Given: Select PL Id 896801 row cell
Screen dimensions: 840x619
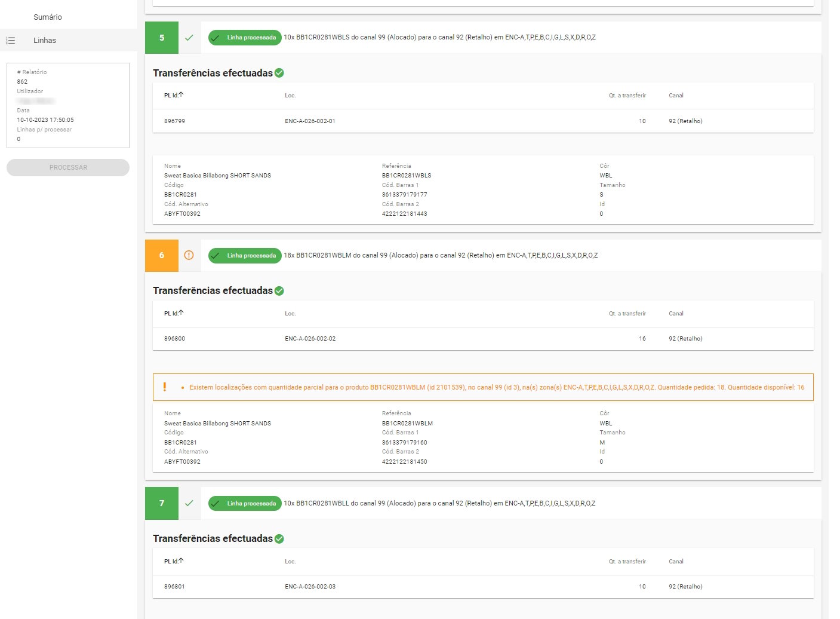Looking at the screenshot, I should click(x=174, y=587).
